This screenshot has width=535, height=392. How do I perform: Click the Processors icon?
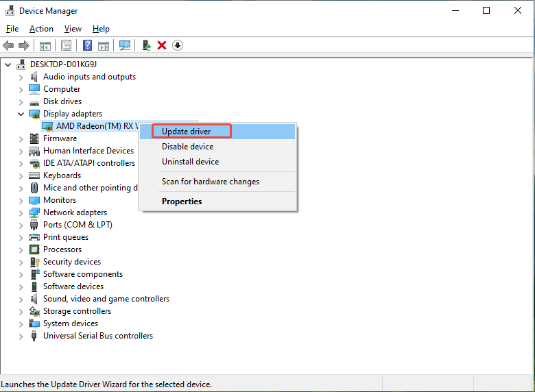point(34,249)
